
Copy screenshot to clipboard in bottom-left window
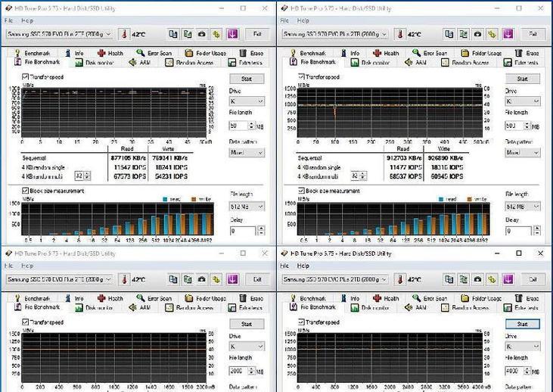[x=188, y=279]
